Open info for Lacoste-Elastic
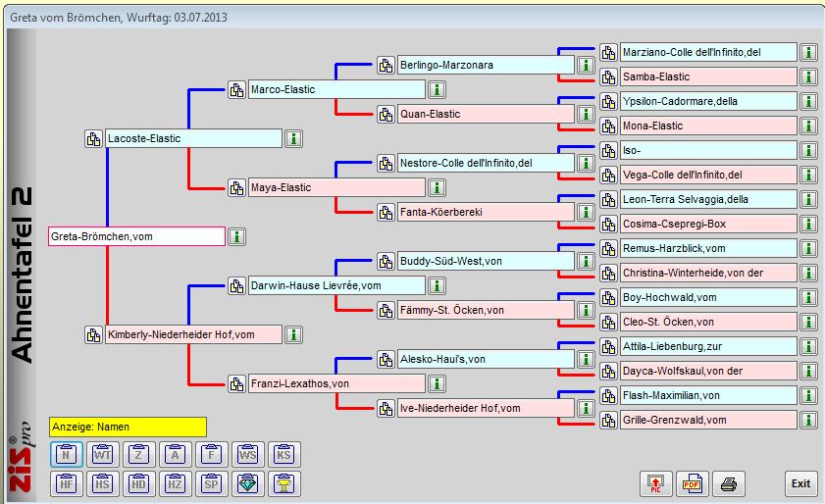This screenshot has height=504, width=825. click(x=292, y=139)
